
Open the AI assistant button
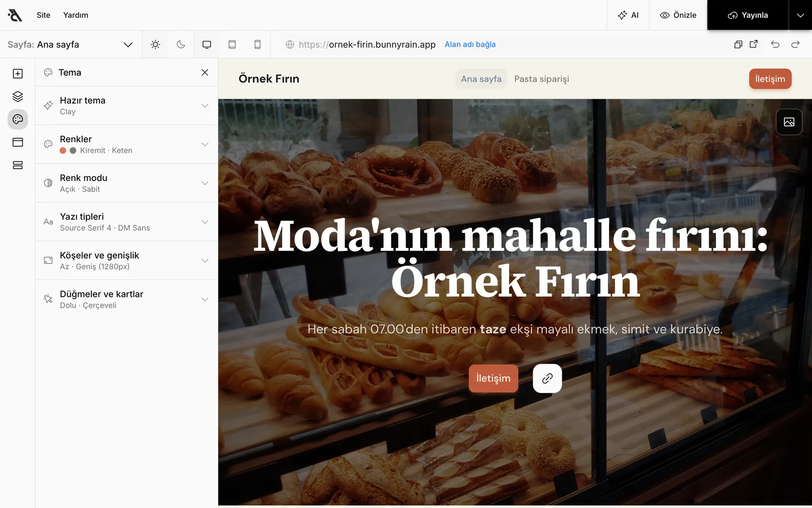point(628,15)
